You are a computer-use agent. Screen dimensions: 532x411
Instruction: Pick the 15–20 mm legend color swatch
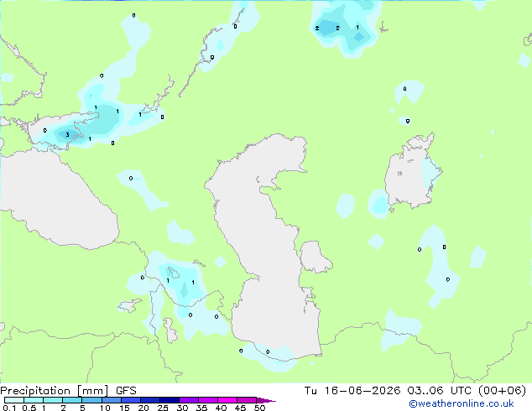point(130,400)
